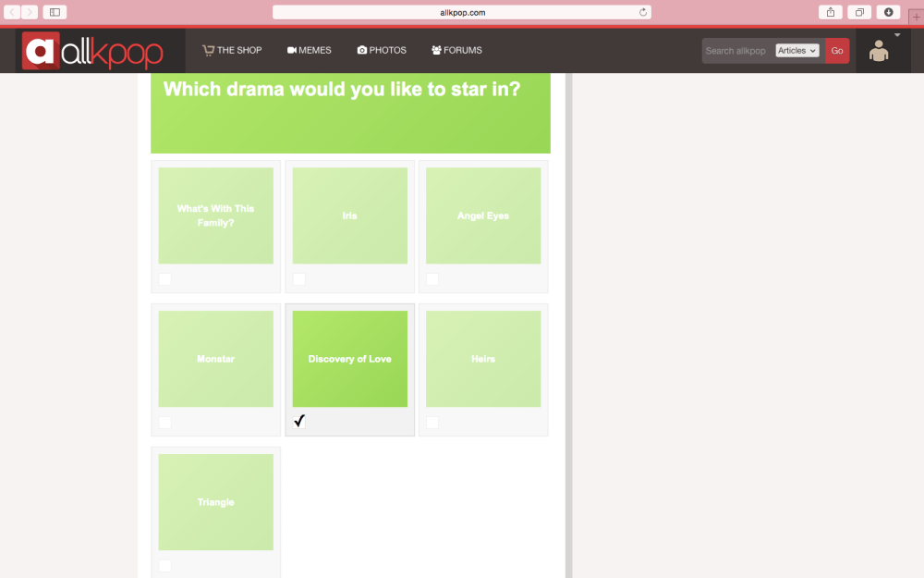Image resolution: width=924 pixels, height=578 pixels.
Task: Open the FORUMS menu item
Action: tap(456, 50)
